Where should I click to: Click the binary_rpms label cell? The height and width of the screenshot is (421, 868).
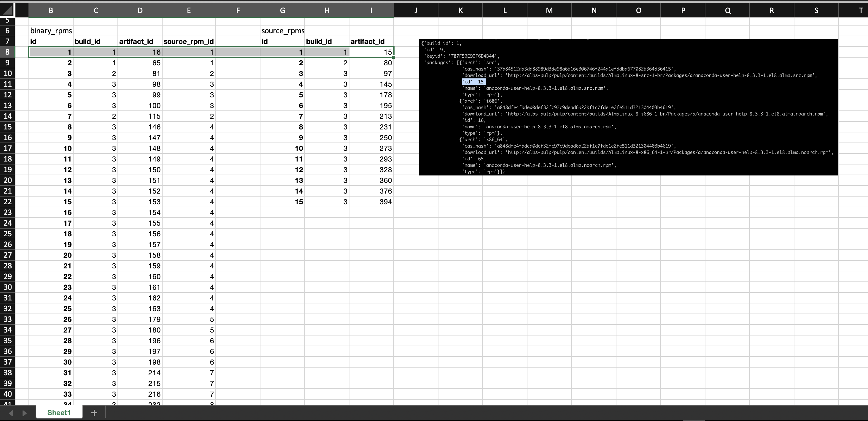51,31
